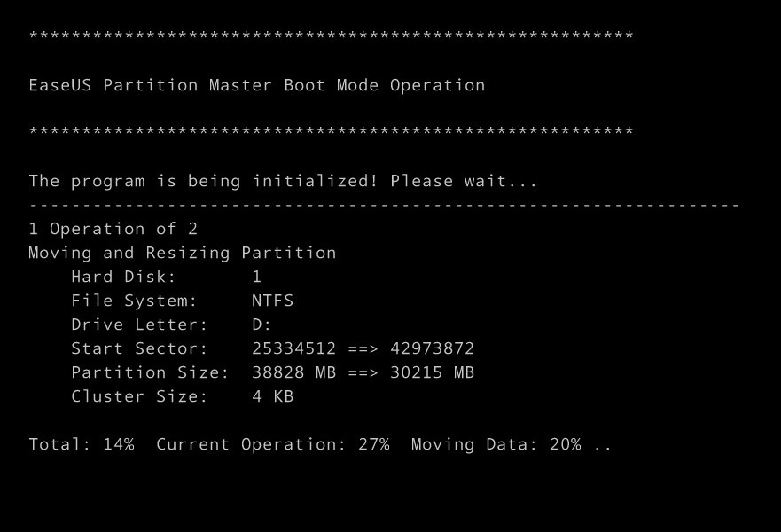
Task: Click the 'Partition Size:' label
Action: tap(151, 372)
